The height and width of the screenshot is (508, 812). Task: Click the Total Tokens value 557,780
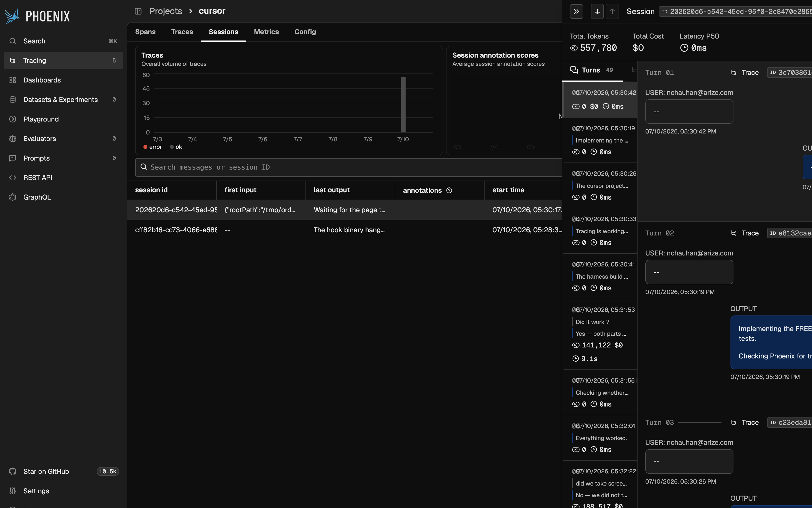point(598,48)
